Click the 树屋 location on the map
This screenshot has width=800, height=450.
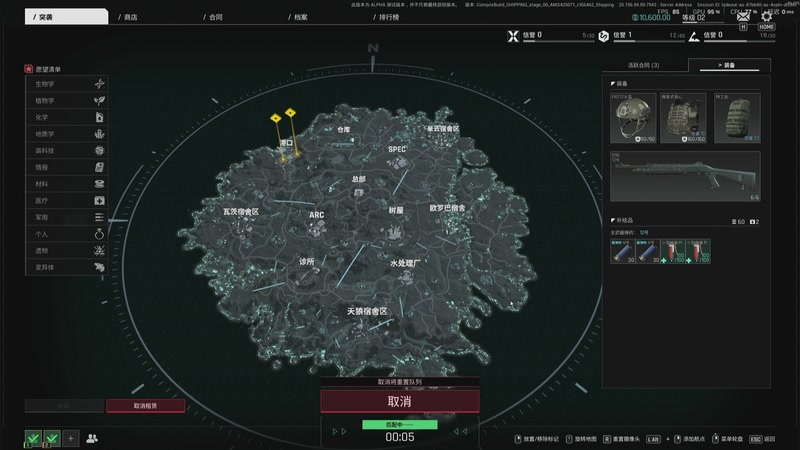(396, 210)
